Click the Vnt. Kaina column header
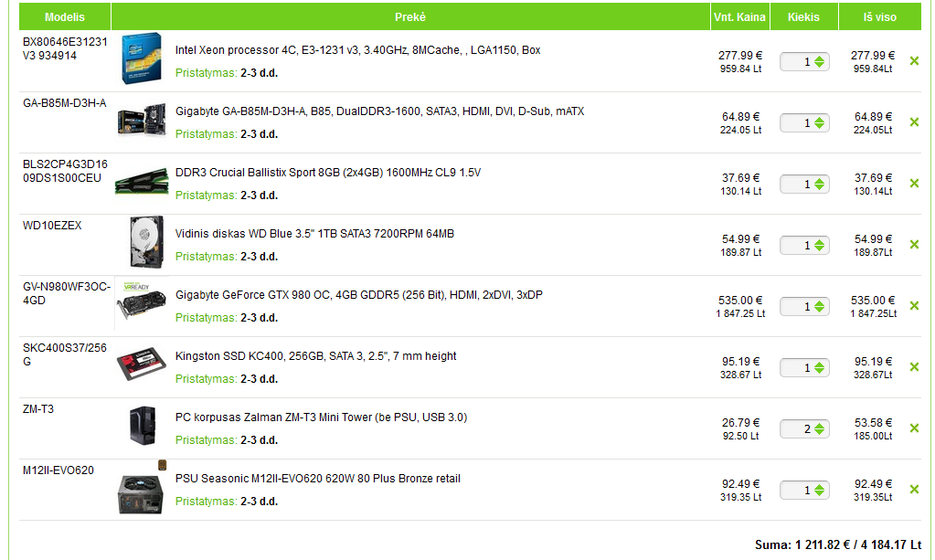Image resolution: width=935 pixels, height=560 pixels. point(739,16)
